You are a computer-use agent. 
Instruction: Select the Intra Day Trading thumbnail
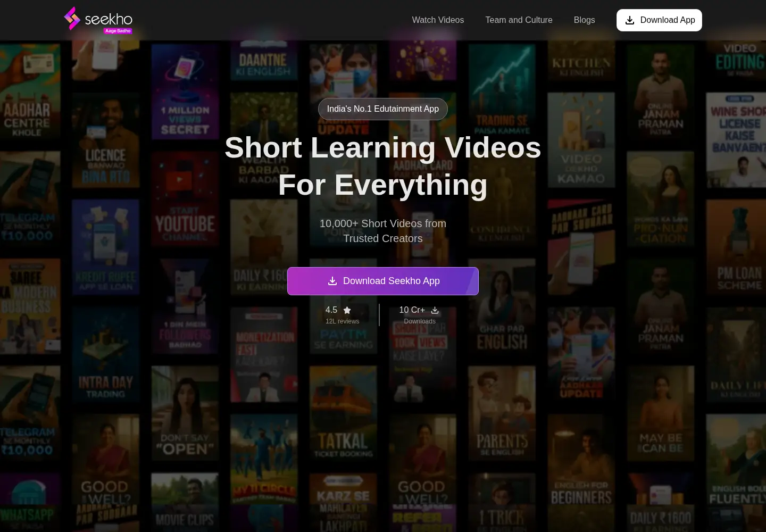[106, 355]
